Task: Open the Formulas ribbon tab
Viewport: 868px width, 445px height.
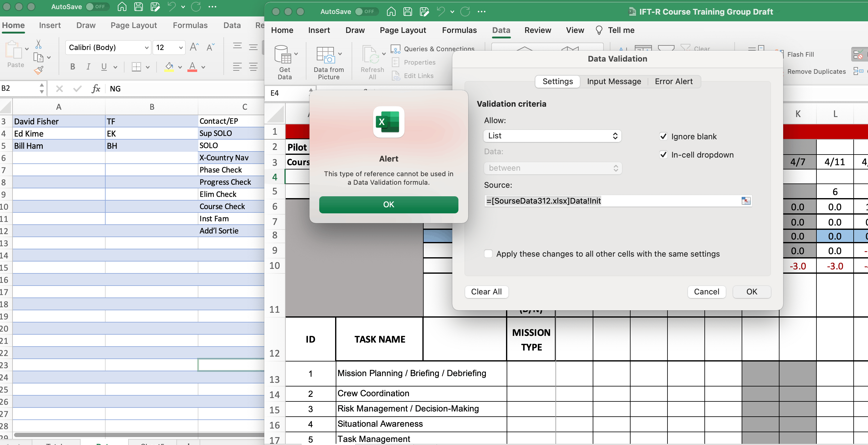Action: pyautogui.click(x=459, y=30)
